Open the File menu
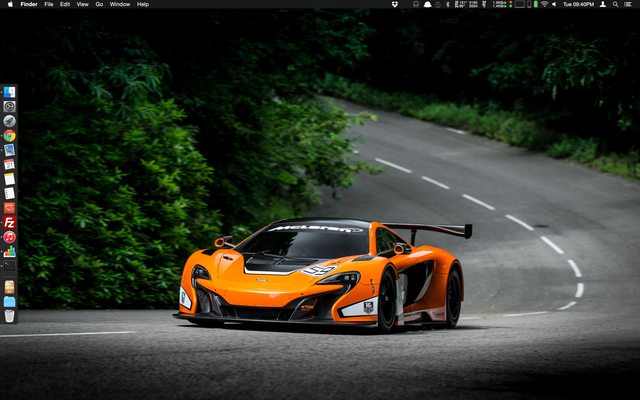This screenshot has height=400, width=640. click(x=49, y=4)
